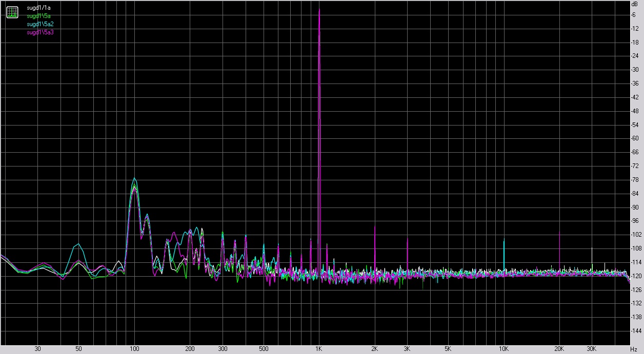Viewport: 644px width, 354px height.
Task: Click the -48 dB axis label
Action: 636,111
